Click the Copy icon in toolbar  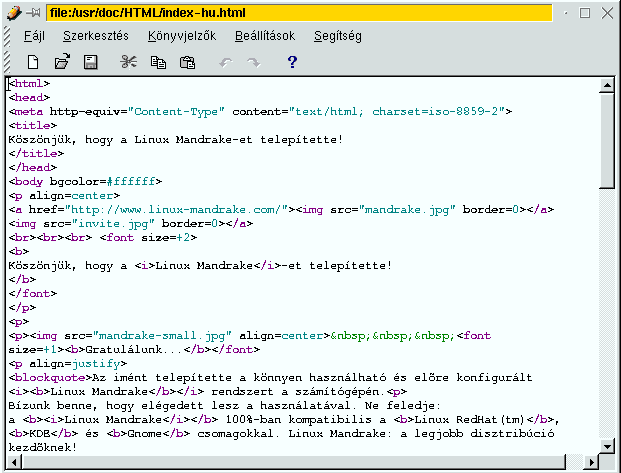point(158,62)
